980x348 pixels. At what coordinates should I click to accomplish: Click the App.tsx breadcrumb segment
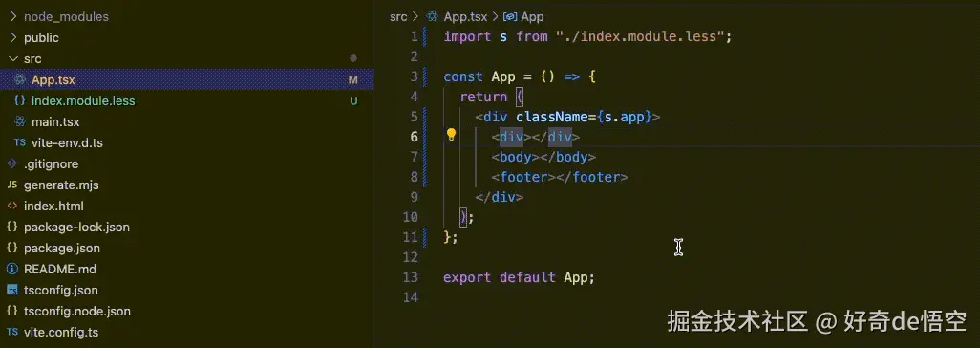pos(465,17)
